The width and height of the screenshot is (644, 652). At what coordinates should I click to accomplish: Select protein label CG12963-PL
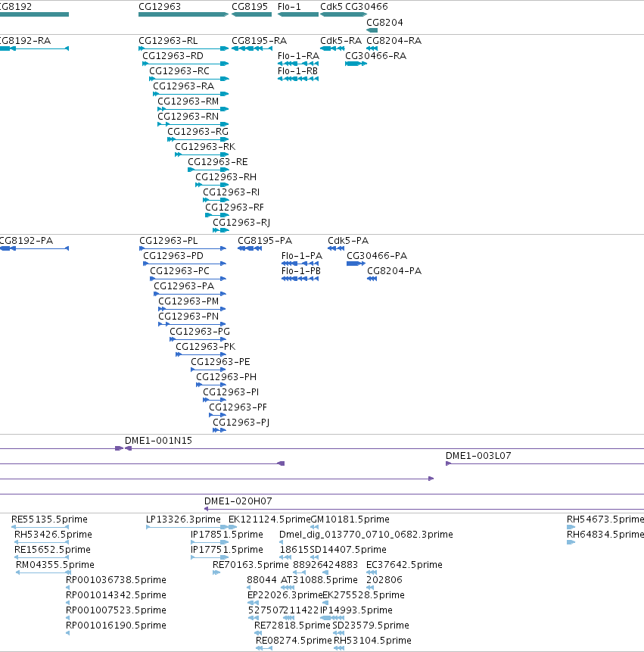tap(169, 241)
